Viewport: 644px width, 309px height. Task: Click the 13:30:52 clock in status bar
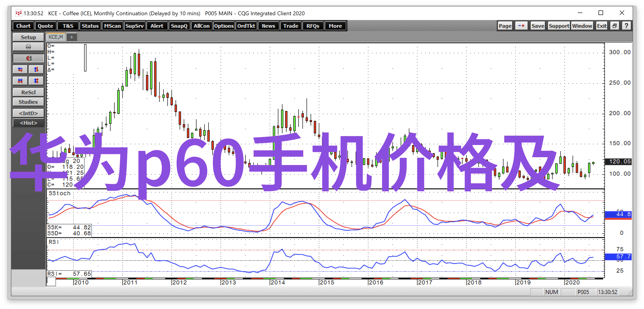(x=607, y=292)
